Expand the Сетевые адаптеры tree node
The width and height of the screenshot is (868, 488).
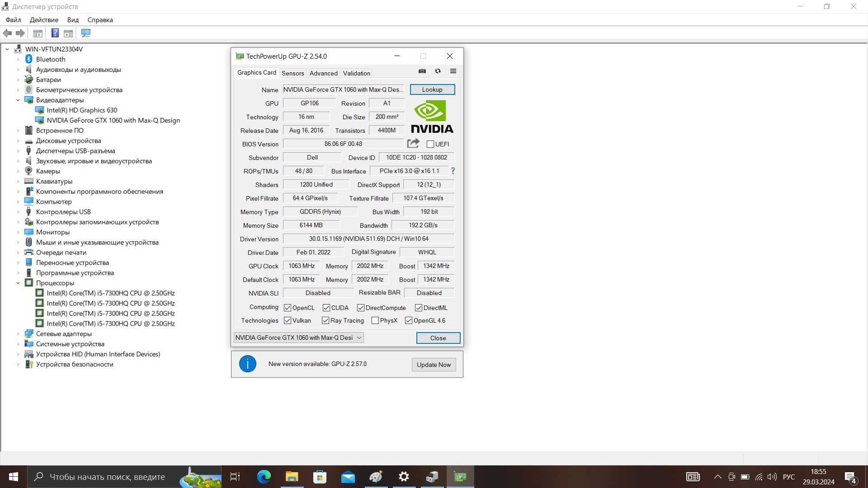pos(18,334)
